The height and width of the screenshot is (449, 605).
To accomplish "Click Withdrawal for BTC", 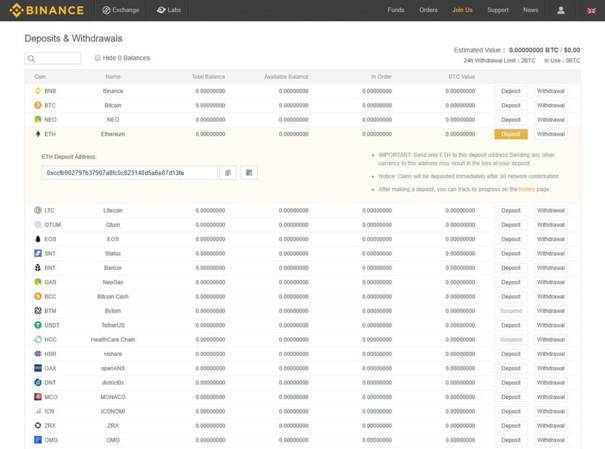I will (551, 105).
